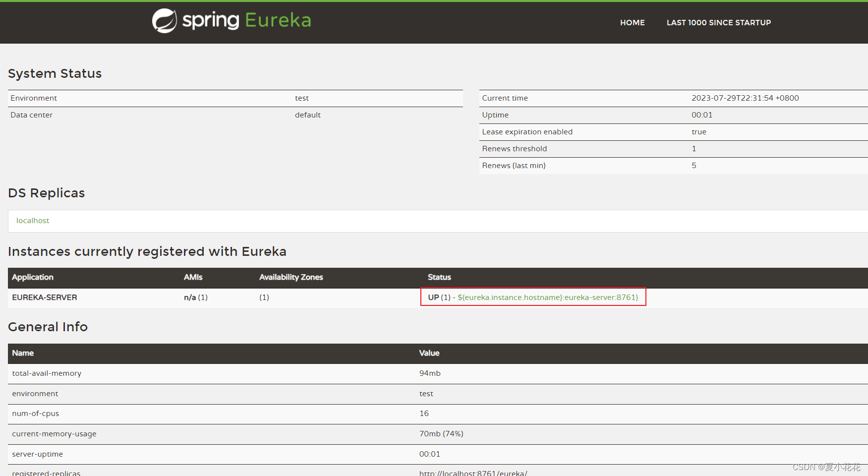This screenshot has width=868, height=476.
Task: Select the EUREKA-SERVER application cell
Action: tap(45, 297)
